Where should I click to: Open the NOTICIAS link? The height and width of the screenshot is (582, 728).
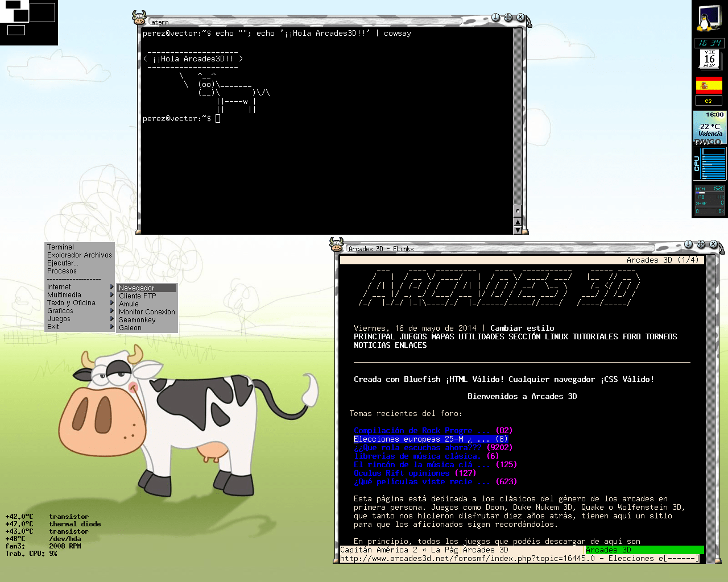click(372, 346)
